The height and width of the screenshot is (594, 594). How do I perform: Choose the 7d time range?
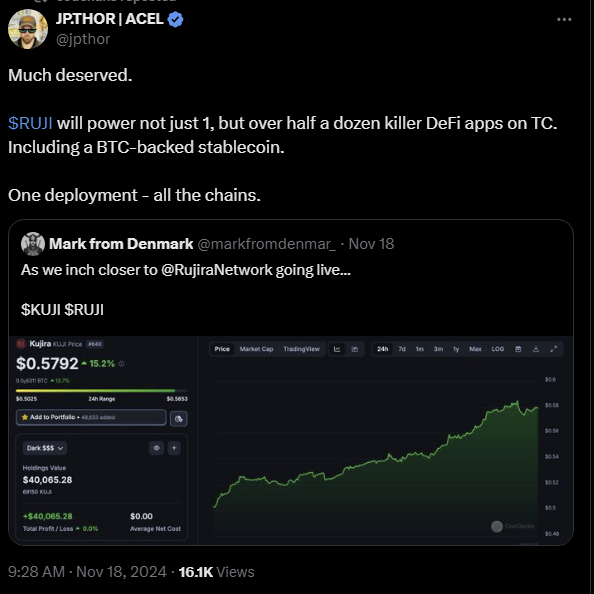coord(402,349)
